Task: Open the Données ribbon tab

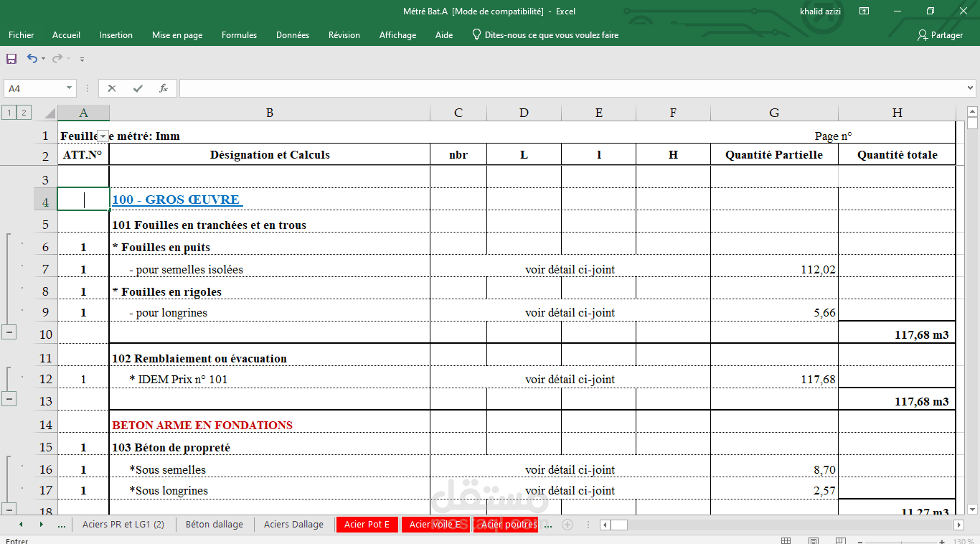Action: tap(293, 35)
